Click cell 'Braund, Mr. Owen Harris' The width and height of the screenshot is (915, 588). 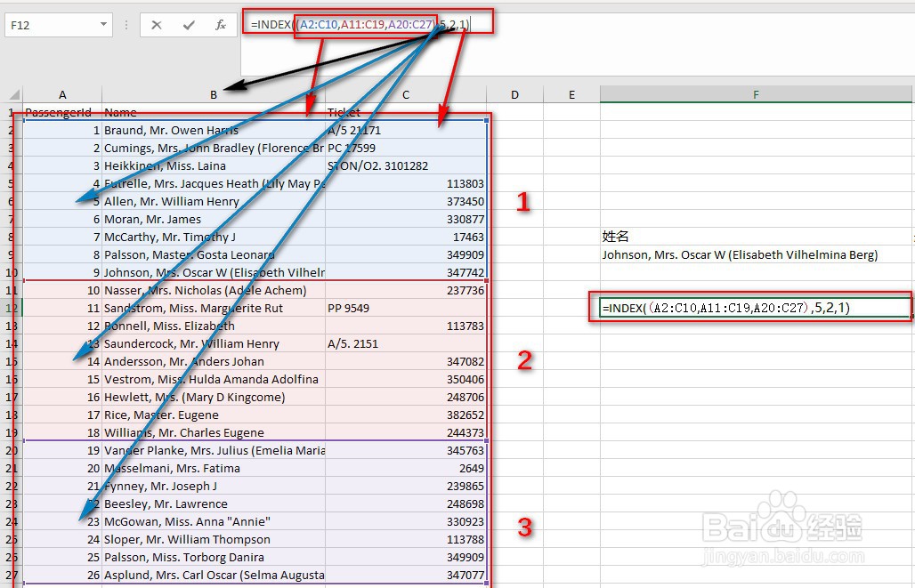214,130
